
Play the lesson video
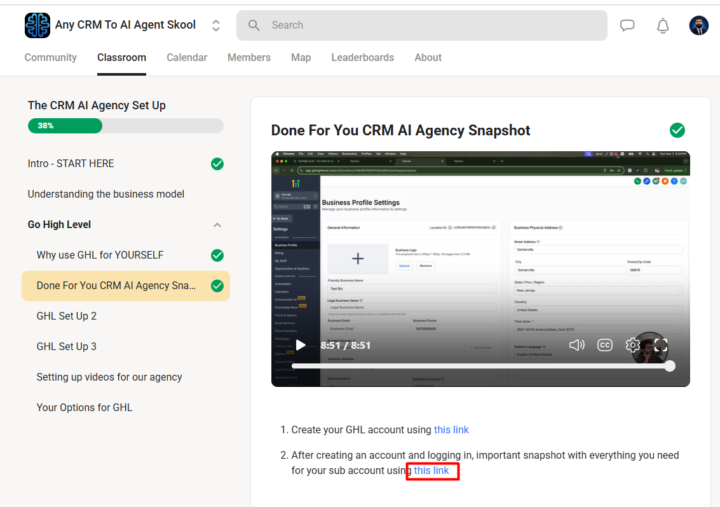point(301,345)
